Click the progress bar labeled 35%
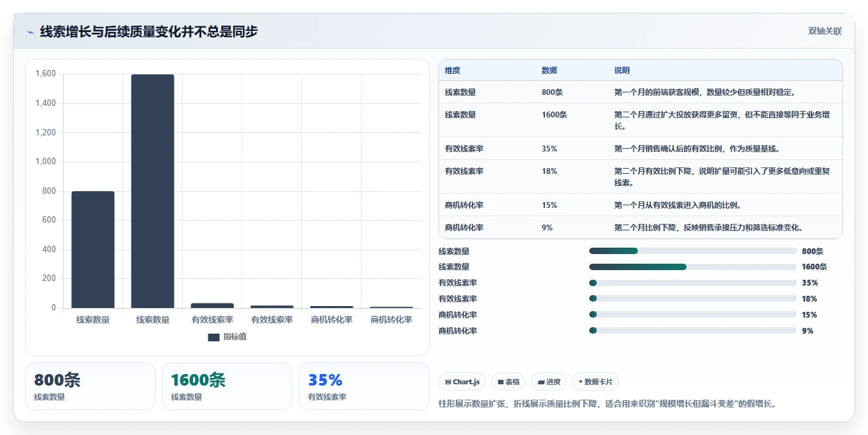Image resolution: width=868 pixels, height=435 pixels. (x=692, y=283)
